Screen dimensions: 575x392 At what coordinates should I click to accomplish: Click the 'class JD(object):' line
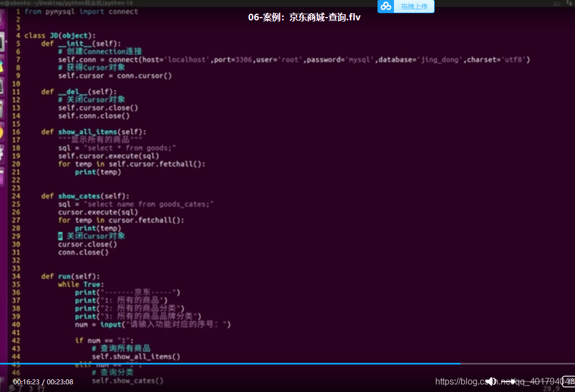60,36
